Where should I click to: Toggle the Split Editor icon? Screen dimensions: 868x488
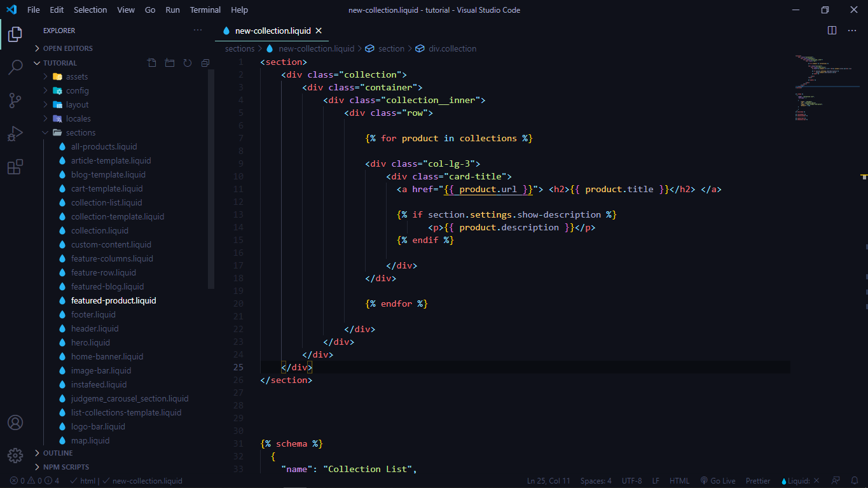[832, 30]
